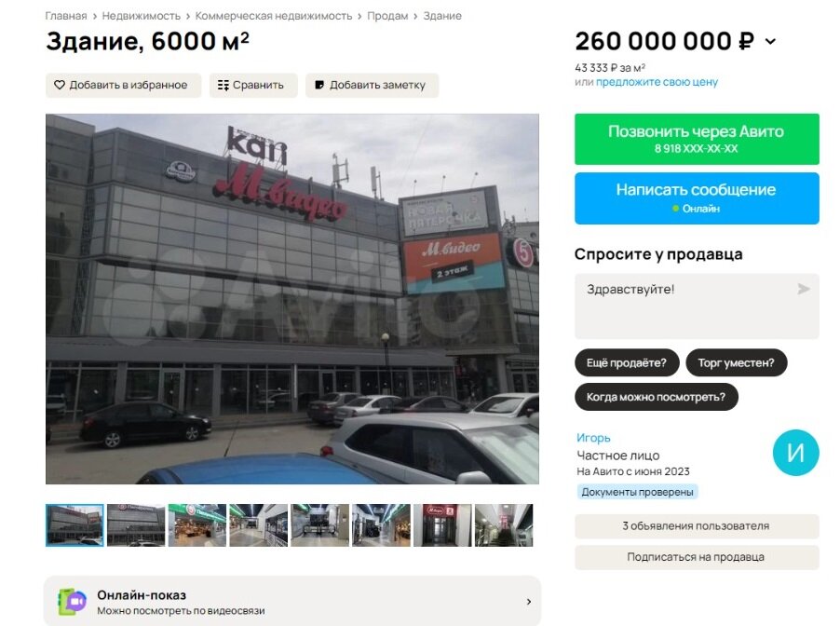This screenshot has height=626, width=840.
Task: Click Позвонить через Авито button
Action: (x=697, y=139)
